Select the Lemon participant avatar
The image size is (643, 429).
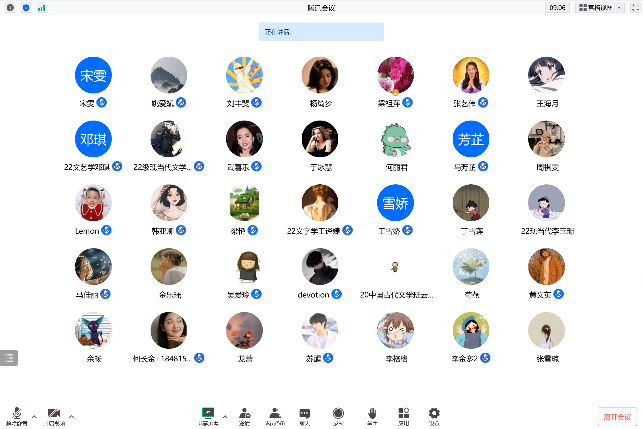(x=93, y=203)
